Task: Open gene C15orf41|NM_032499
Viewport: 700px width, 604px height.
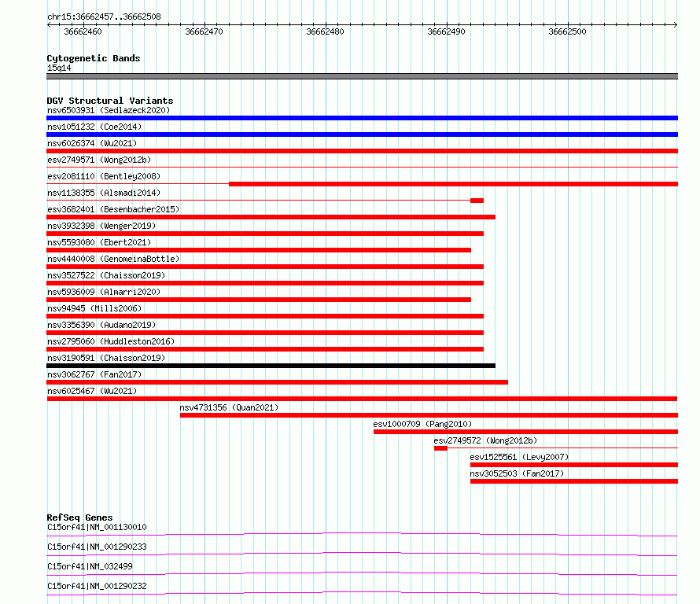Action: point(90,566)
